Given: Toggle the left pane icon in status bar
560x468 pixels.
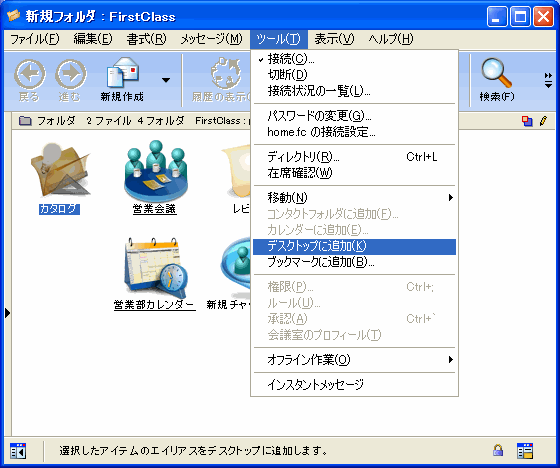Looking at the screenshot, I should pyautogui.click(x=18, y=450).
